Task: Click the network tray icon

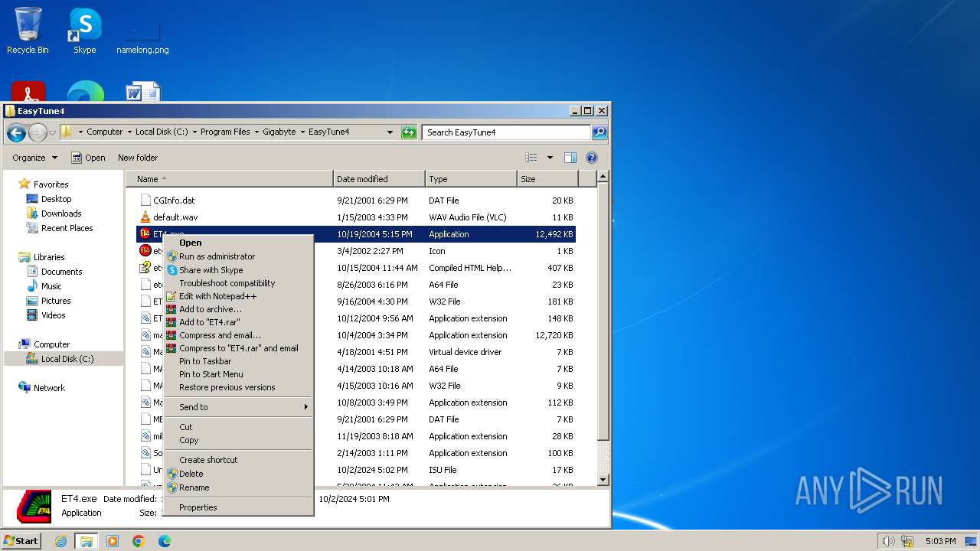Action: (x=908, y=541)
